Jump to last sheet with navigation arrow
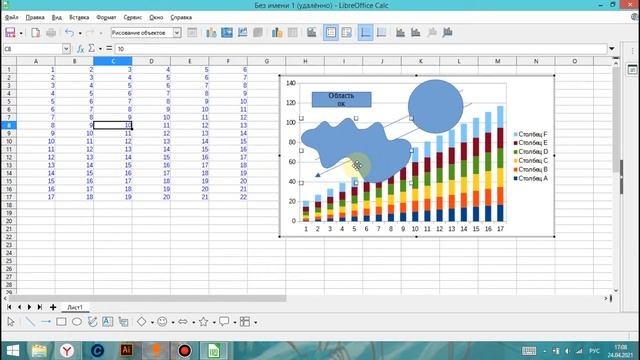The width and height of the screenshot is (640, 360). (x=40, y=307)
